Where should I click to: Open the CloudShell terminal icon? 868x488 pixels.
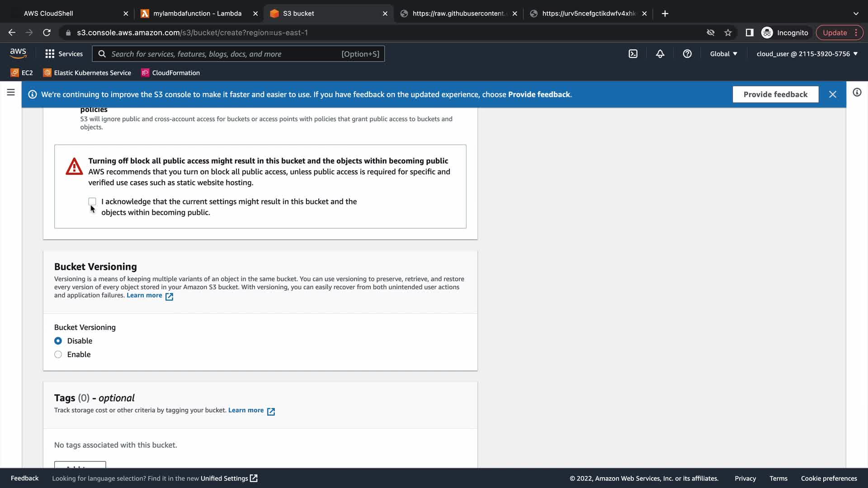coord(633,54)
